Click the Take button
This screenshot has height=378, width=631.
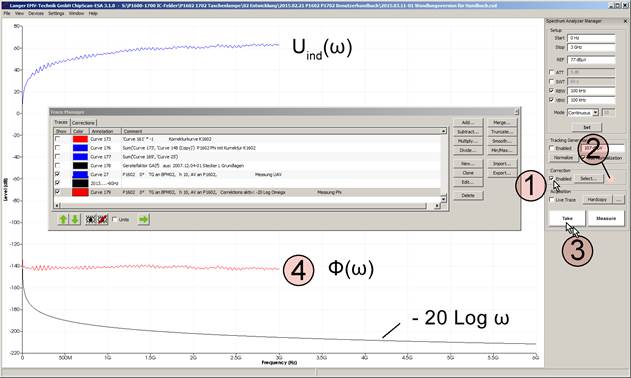tap(567, 218)
